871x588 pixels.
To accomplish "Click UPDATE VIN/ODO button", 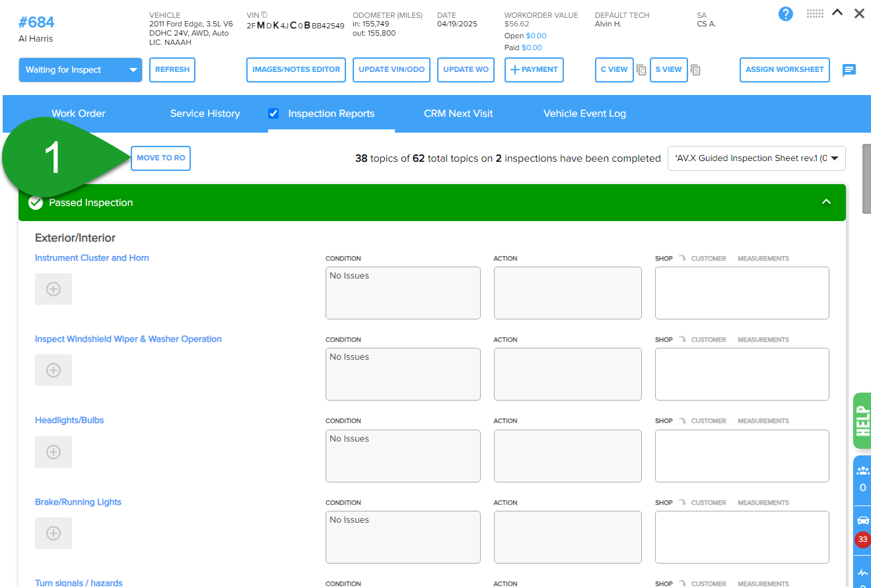I will tap(392, 70).
